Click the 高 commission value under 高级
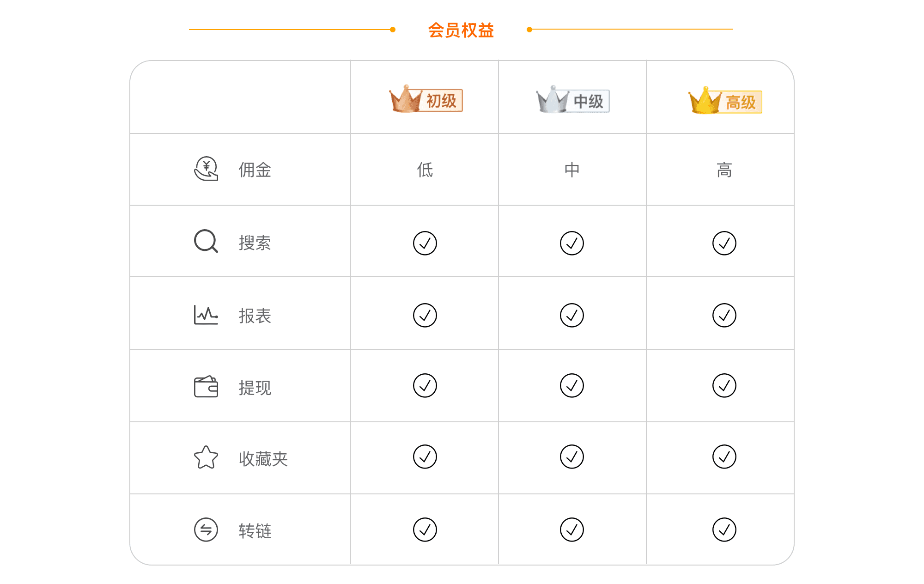 724,170
